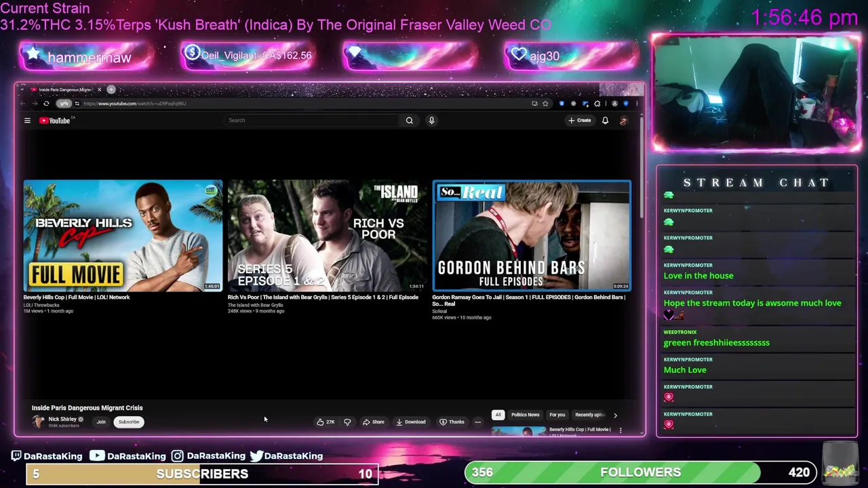
Task: Open the extensions puzzle icon in the browser
Action: (597, 104)
